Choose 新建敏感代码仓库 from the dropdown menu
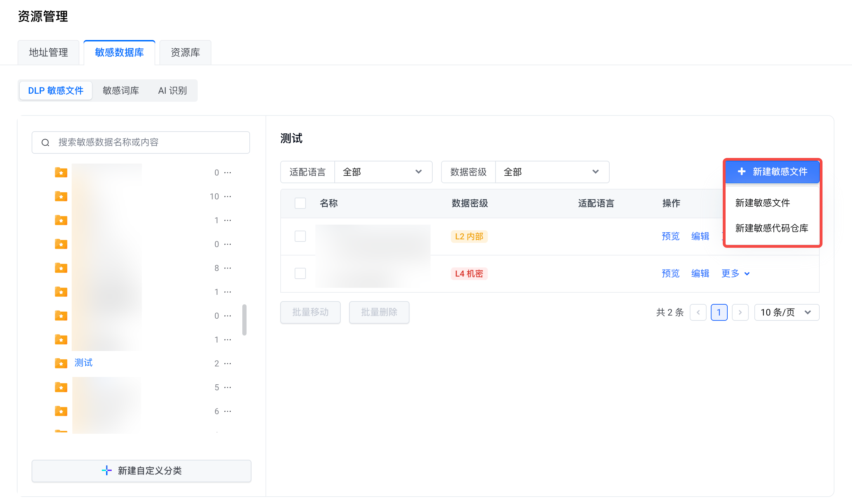 (x=772, y=228)
